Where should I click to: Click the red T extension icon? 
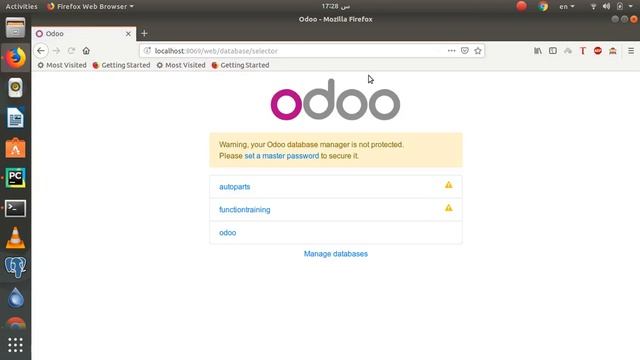coord(583,51)
